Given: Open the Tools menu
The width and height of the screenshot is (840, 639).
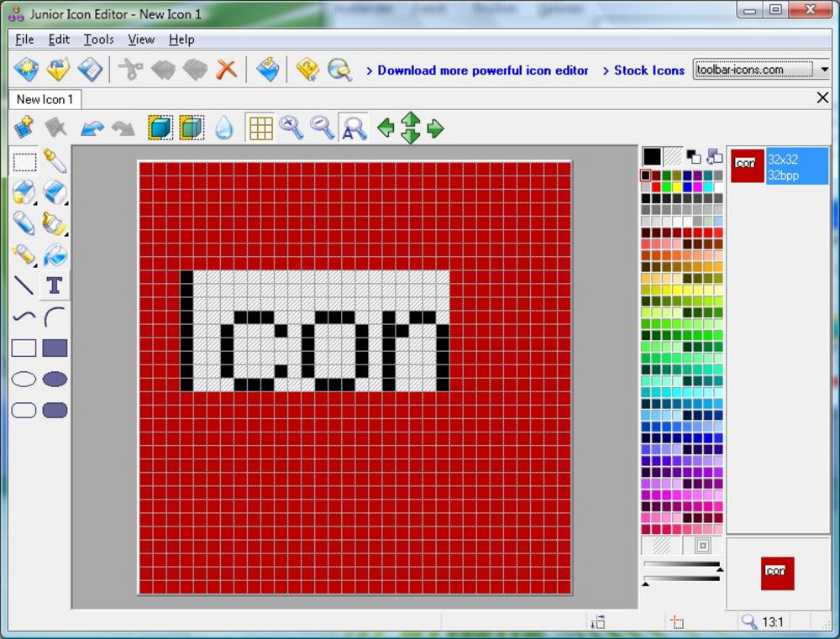Looking at the screenshot, I should pyautogui.click(x=98, y=39).
